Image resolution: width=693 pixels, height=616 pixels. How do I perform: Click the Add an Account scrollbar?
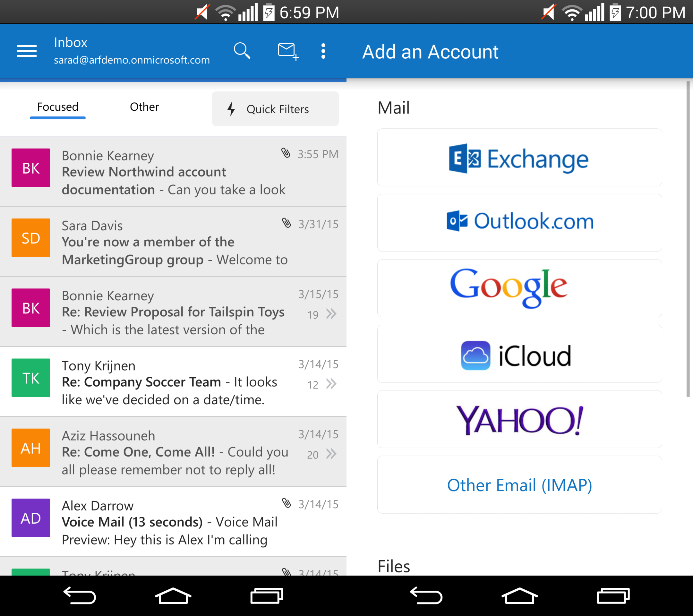(688, 239)
